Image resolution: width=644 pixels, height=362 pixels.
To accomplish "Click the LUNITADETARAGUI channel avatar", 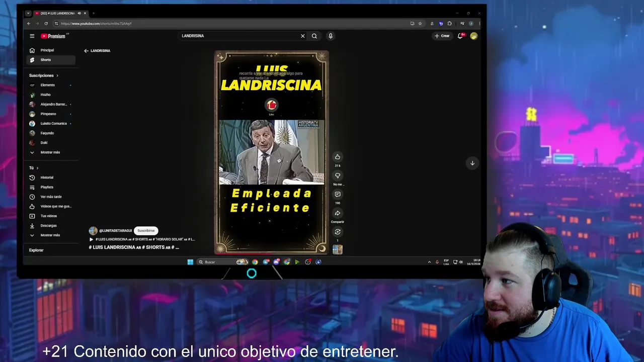I will [93, 231].
